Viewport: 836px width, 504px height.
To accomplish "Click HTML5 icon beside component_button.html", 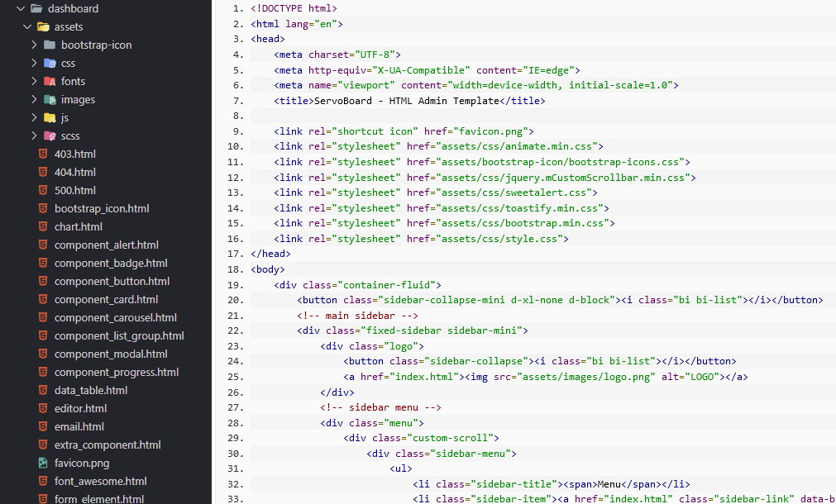I will point(43,281).
